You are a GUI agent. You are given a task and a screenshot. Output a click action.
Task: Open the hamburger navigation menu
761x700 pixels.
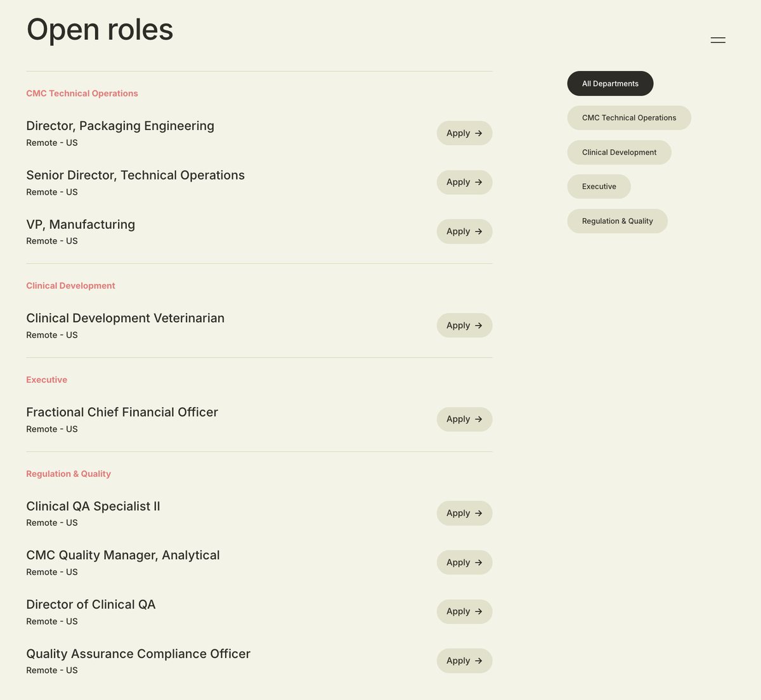[x=718, y=40]
